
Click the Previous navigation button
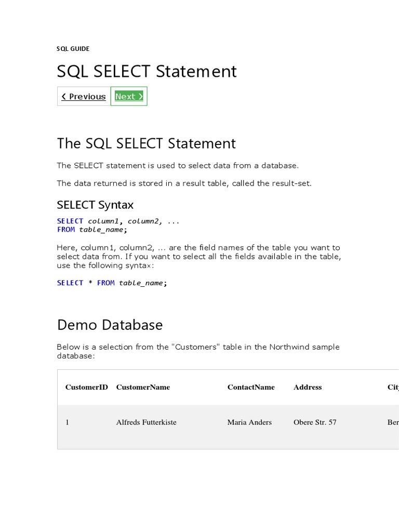pos(84,96)
